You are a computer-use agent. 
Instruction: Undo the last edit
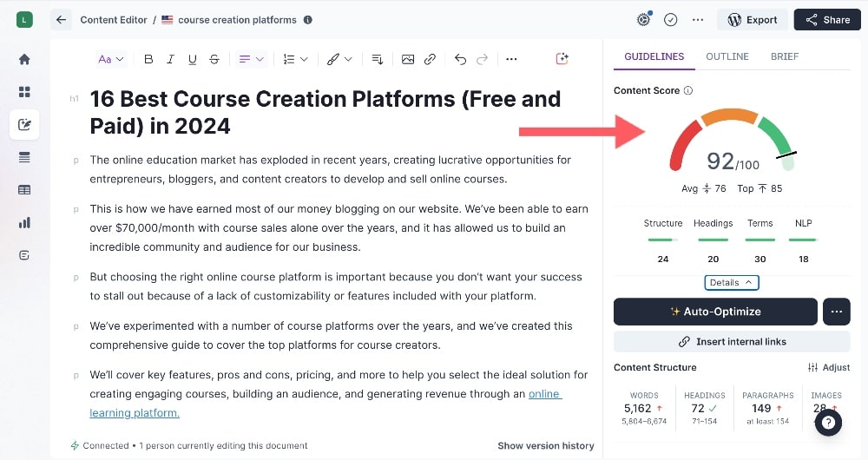(460, 59)
